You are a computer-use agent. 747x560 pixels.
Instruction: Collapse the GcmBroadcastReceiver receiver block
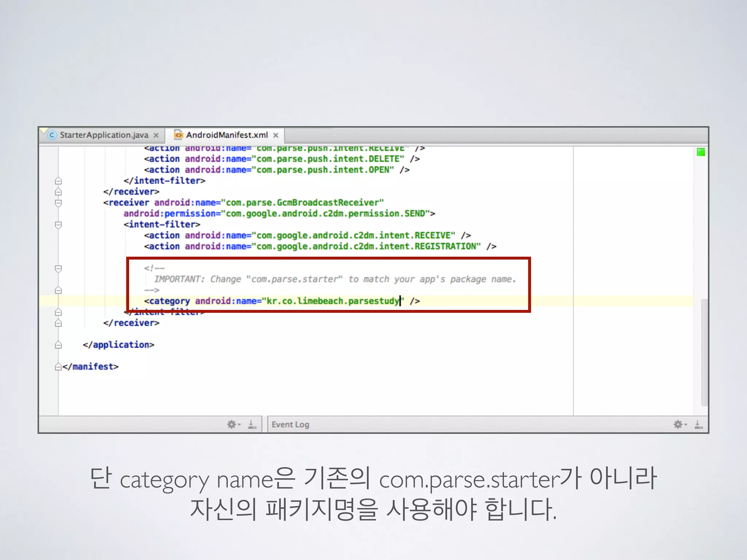(58, 203)
